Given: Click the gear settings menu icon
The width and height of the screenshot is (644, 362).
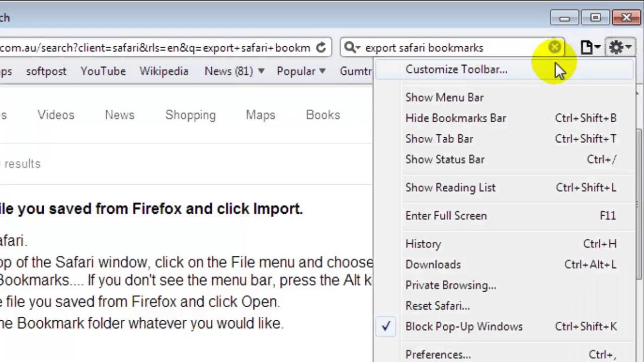Looking at the screenshot, I should pos(621,48).
